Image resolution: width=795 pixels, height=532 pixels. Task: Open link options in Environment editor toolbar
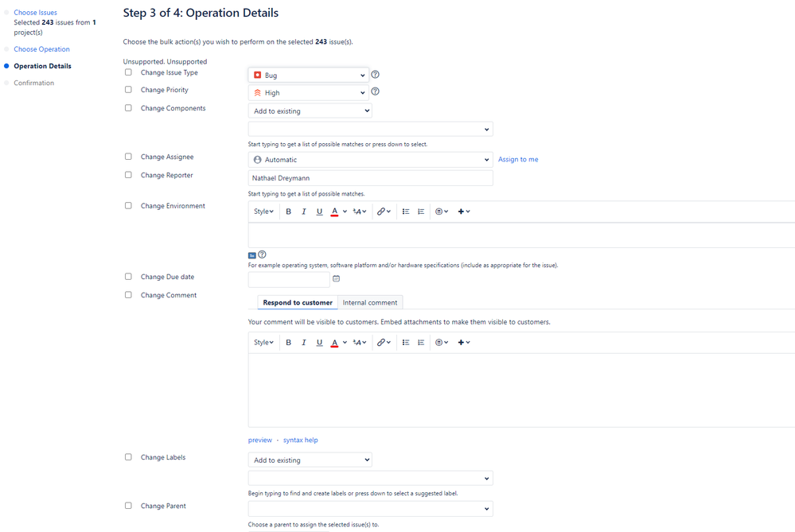[384, 212]
